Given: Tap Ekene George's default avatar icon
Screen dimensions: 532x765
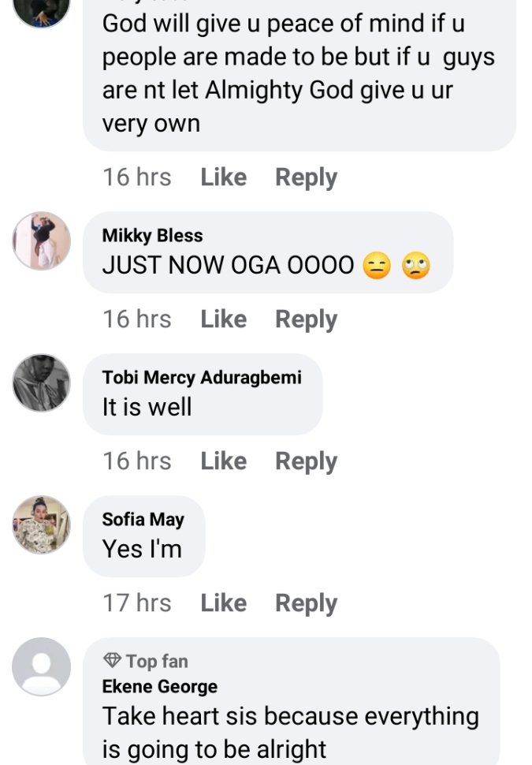Looking at the screenshot, I should tap(41, 666).
